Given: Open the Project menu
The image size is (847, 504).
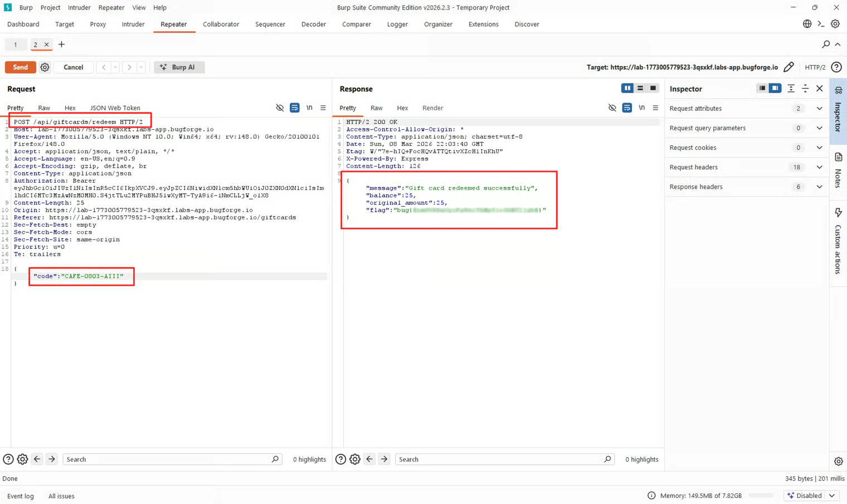Looking at the screenshot, I should (x=50, y=7).
